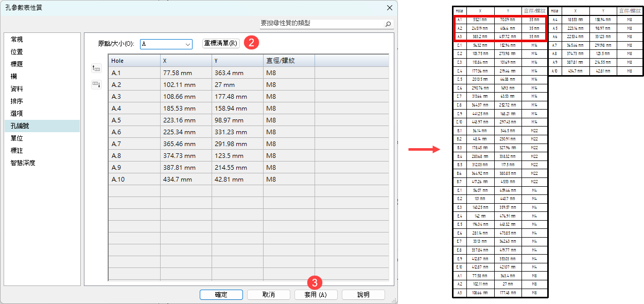Go to the 單位 page

(17, 138)
